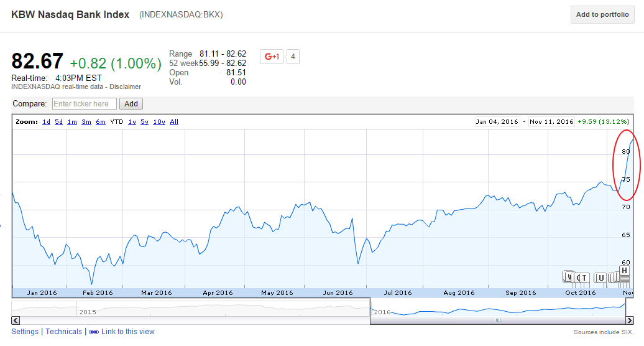644x346 pixels.
Task: Click the price 82.67 text
Action: (37, 61)
